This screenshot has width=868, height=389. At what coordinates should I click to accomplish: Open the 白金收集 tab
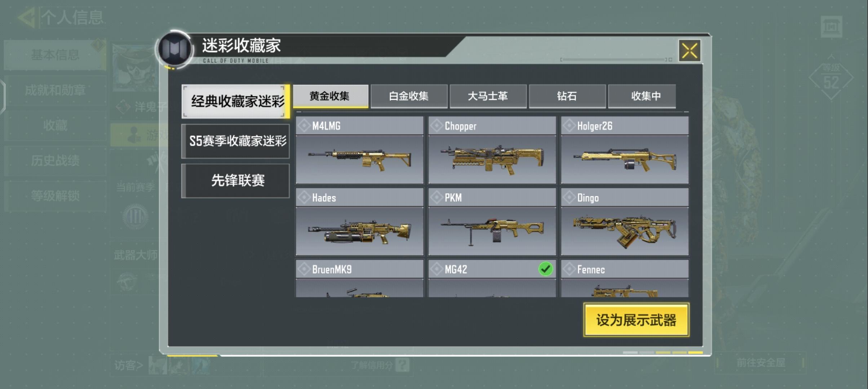point(409,96)
